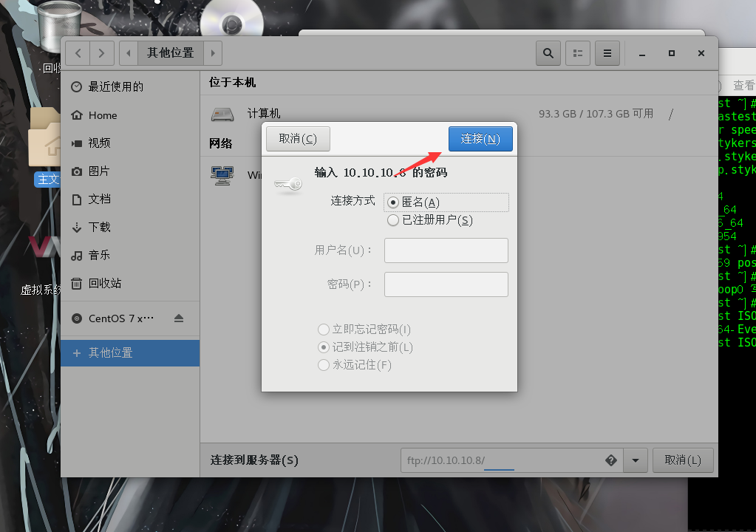Select 永远记住 remember forever option
Screen dimensions: 756x532
[x=323, y=365]
